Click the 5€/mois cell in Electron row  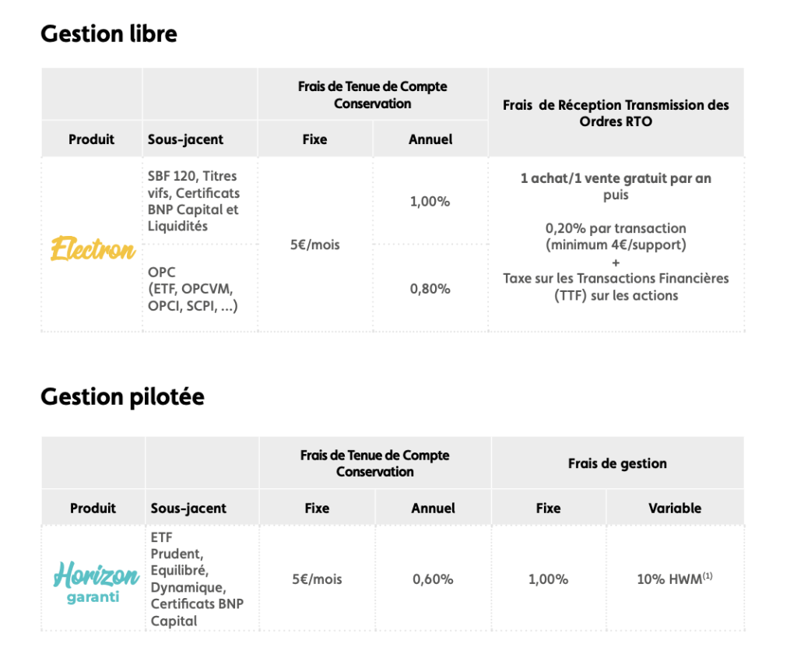click(314, 245)
